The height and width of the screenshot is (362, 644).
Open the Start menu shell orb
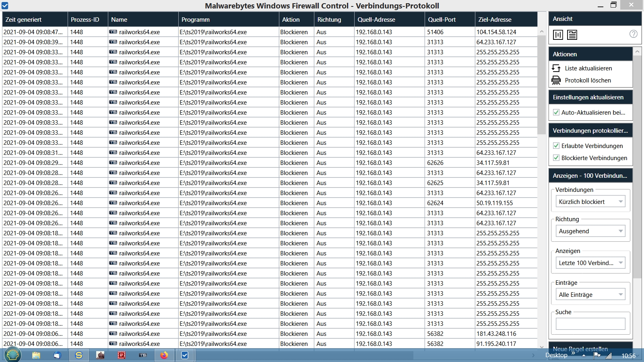click(x=13, y=355)
